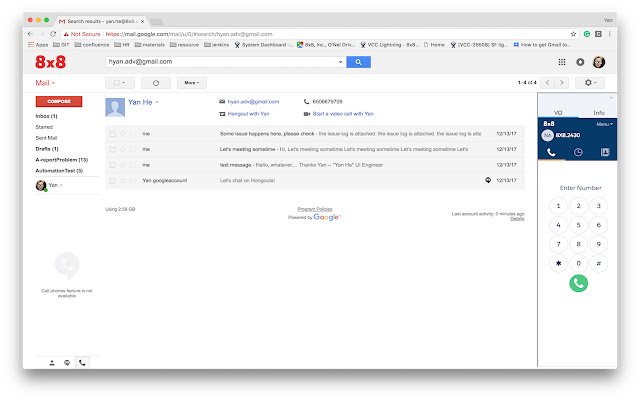Star the Let's meeting sometime message
Screen dimensions: 640x400
pos(122,149)
